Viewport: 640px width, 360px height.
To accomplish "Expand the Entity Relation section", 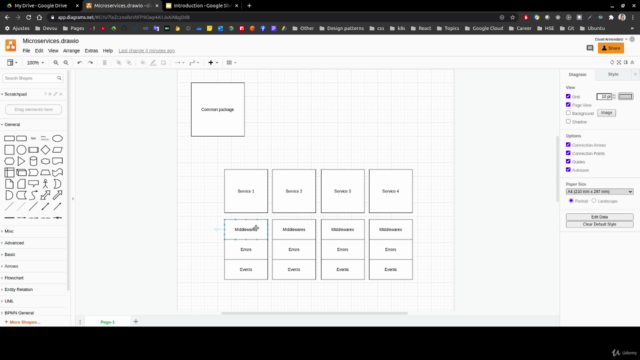I will [x=18, y=289].
